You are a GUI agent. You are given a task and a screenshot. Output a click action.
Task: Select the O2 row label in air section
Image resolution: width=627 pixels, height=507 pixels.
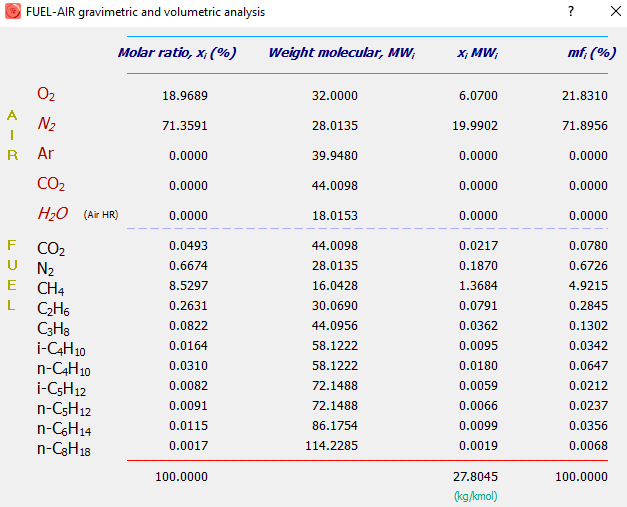tap(46, 94)
